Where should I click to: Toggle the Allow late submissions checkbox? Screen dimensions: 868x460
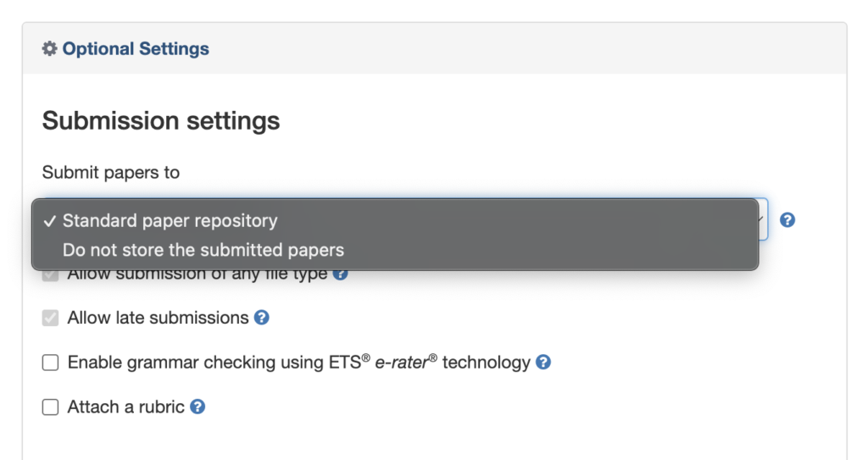pyautogui.click(x=50, y=318)
